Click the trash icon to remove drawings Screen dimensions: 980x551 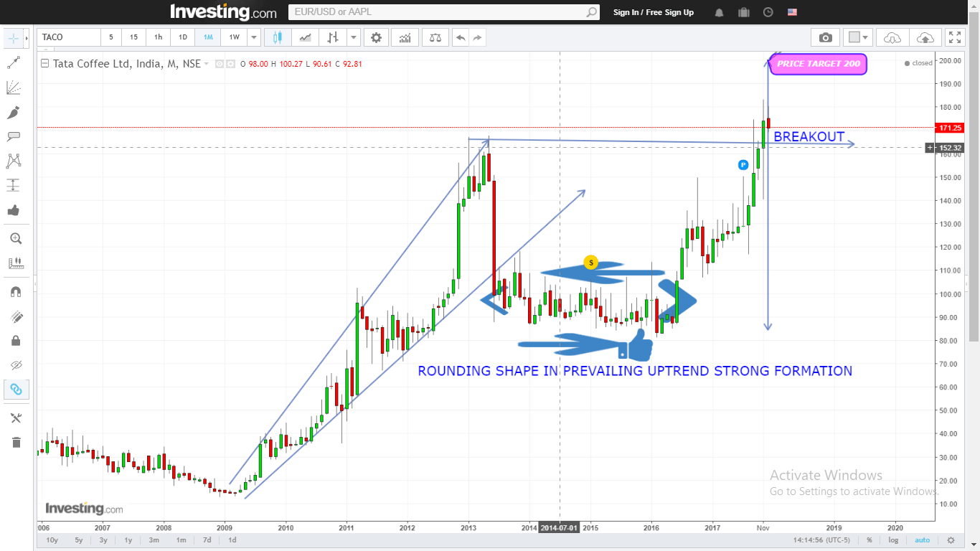tap(16, 442)
